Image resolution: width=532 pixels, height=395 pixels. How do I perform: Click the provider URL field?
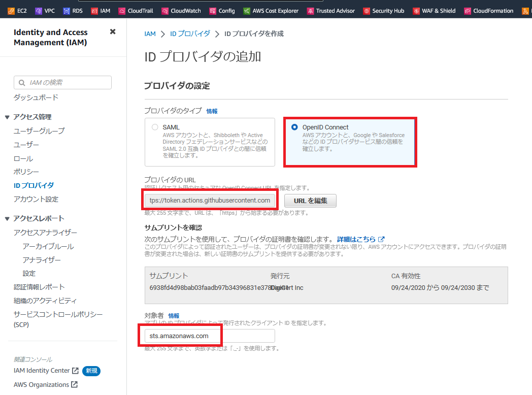click(210, 200)
